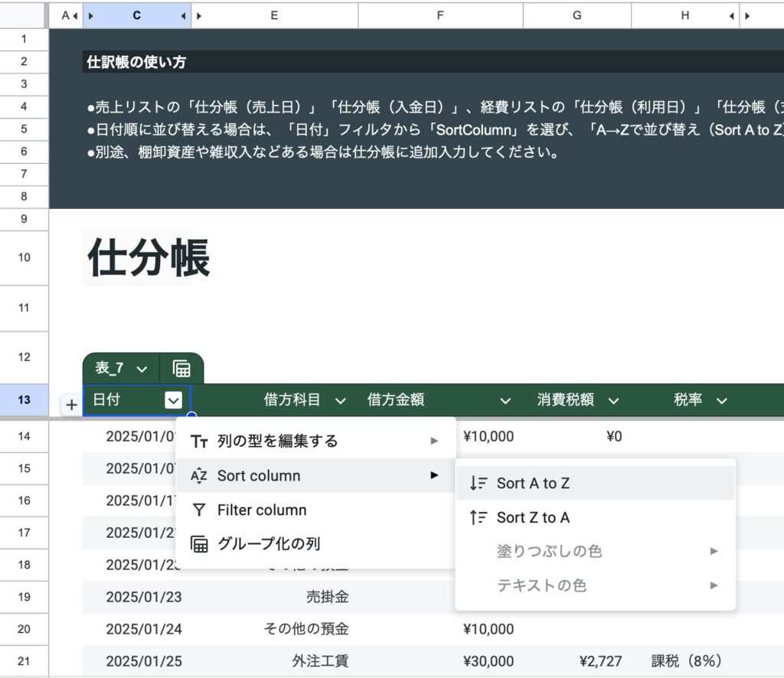Expand hidden column arrow left of column C
Screen dimensions: 784x678
pyautogui.click(x=91, y=16)
